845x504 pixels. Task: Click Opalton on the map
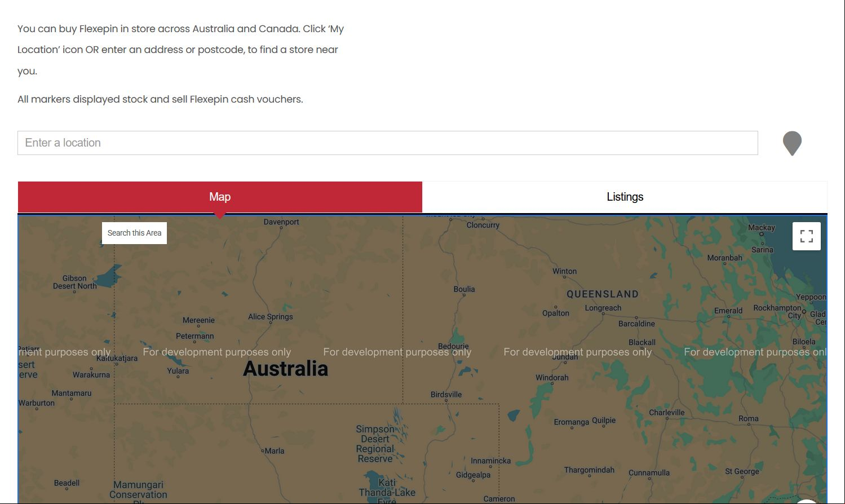tap(556, 313)
